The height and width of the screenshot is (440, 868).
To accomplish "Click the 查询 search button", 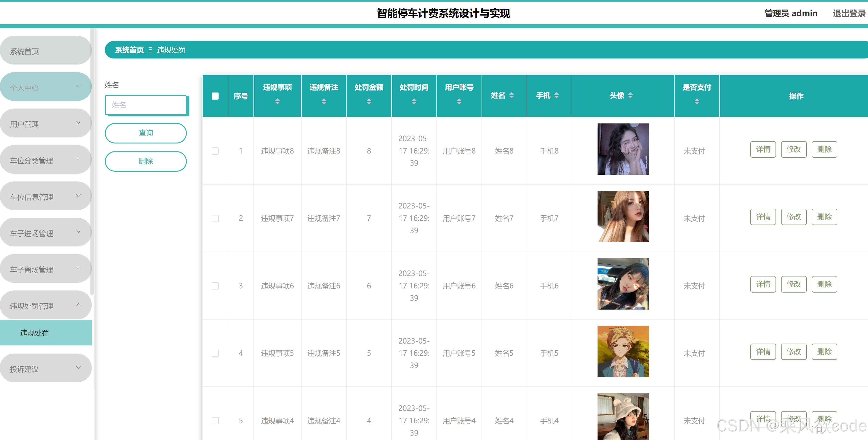I will 146,133.
